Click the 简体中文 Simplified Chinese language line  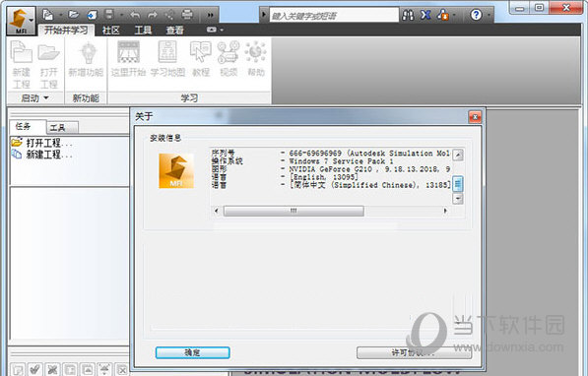[330, 185]
